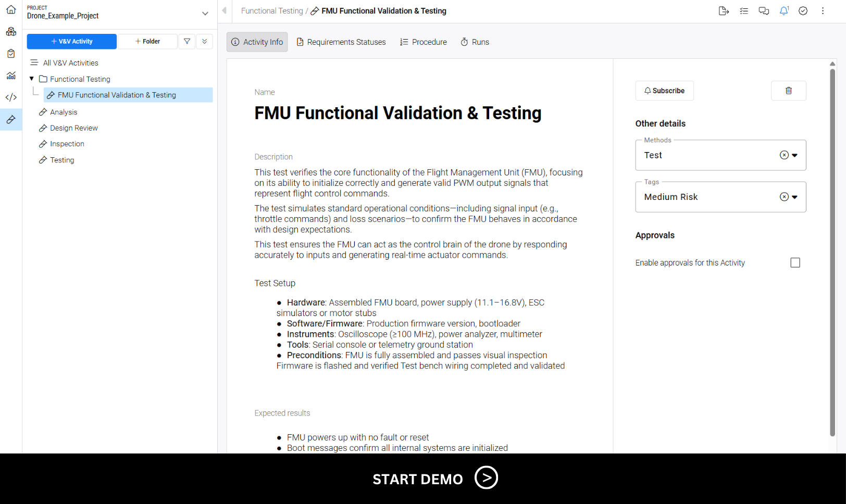Viewport: 846px width, 504px height.
Task: Open the V&V activities pen icon in sidebar
Action: click(x=11, y=120)
